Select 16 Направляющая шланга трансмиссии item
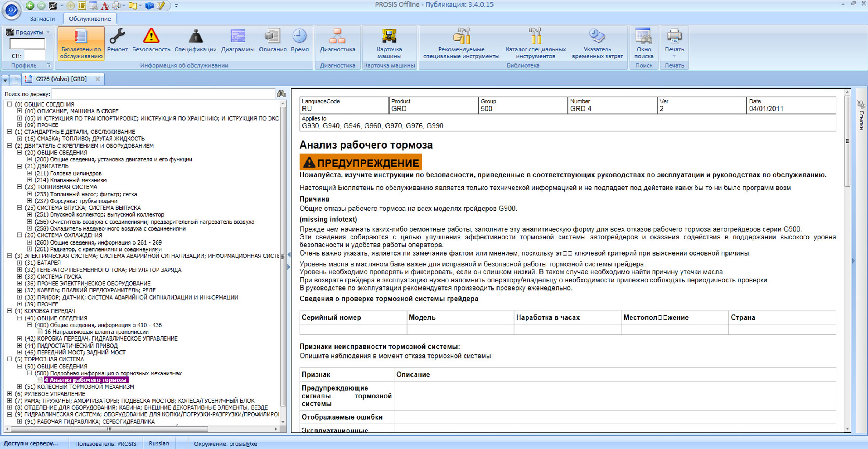This screenshot has height=449, width=868. click(96, 332)
